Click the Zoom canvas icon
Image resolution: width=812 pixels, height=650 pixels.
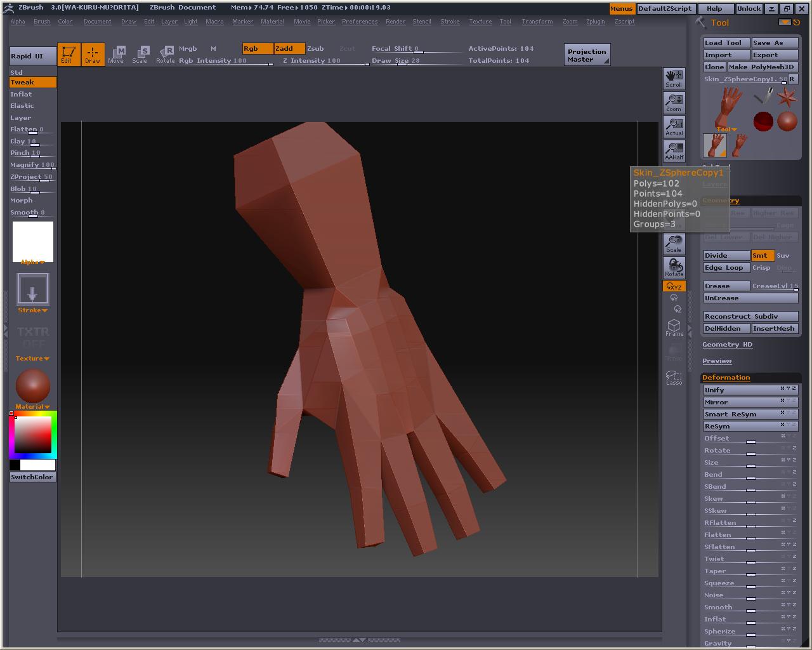(x=674, y=103)
